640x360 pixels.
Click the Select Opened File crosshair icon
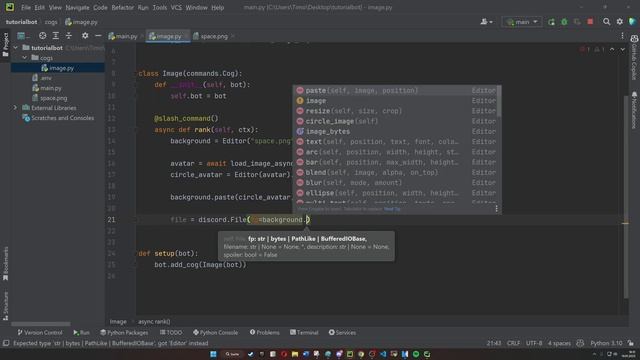point(42,36)
